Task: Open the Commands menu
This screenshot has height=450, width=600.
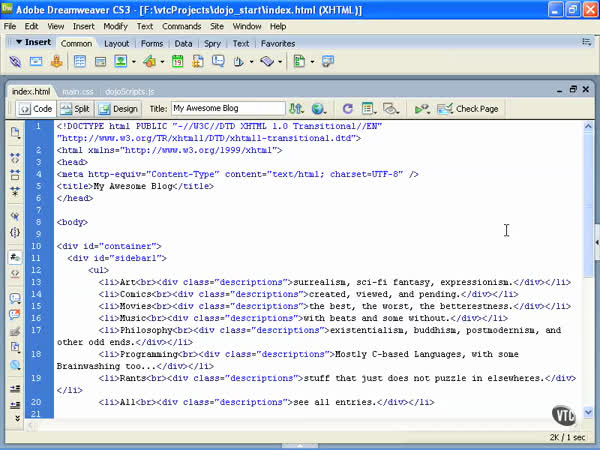Action: 181,25
